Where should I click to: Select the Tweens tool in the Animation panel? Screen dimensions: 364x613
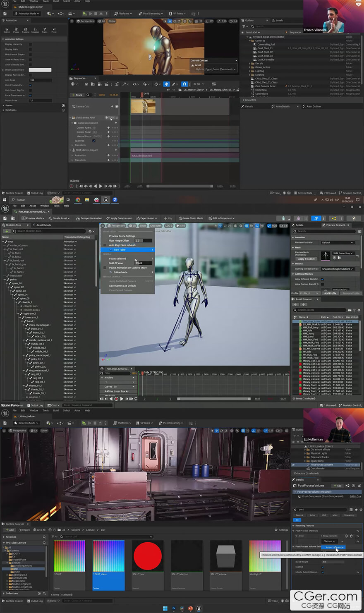pos(26,30)
